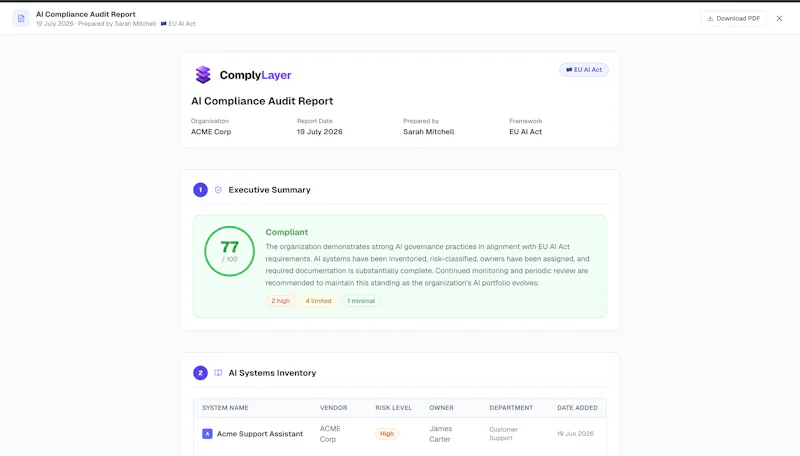Click the ComplyLayer stacked layers logo

pos(203,75)
